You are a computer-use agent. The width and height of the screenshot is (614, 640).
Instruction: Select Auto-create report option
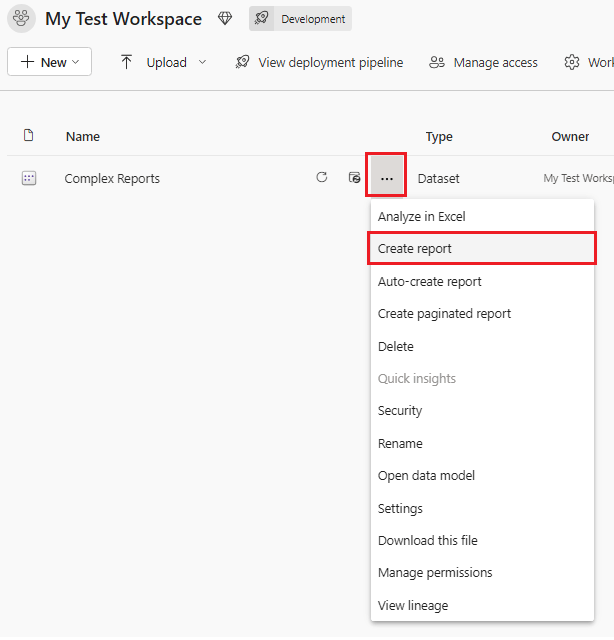coord(429,282)
